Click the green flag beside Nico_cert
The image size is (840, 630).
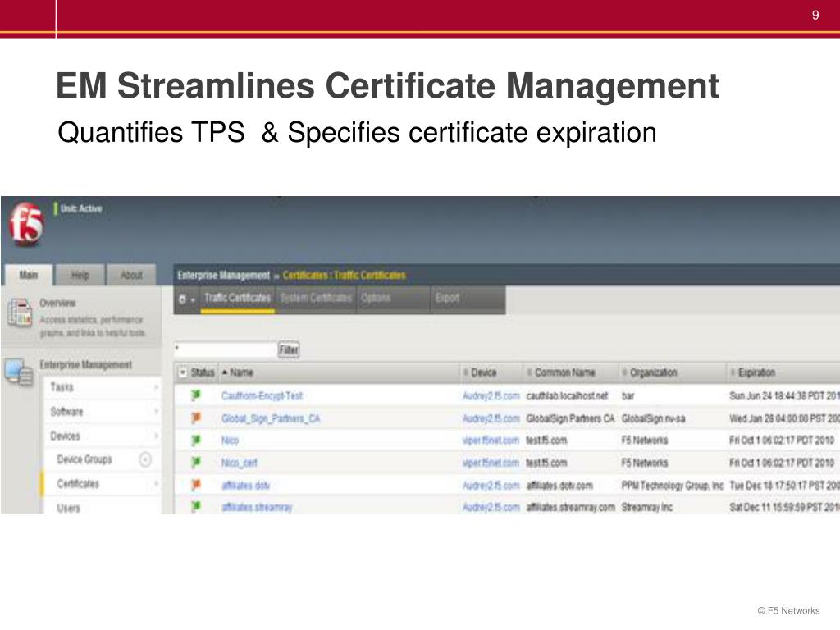click(x=196, y=463)
